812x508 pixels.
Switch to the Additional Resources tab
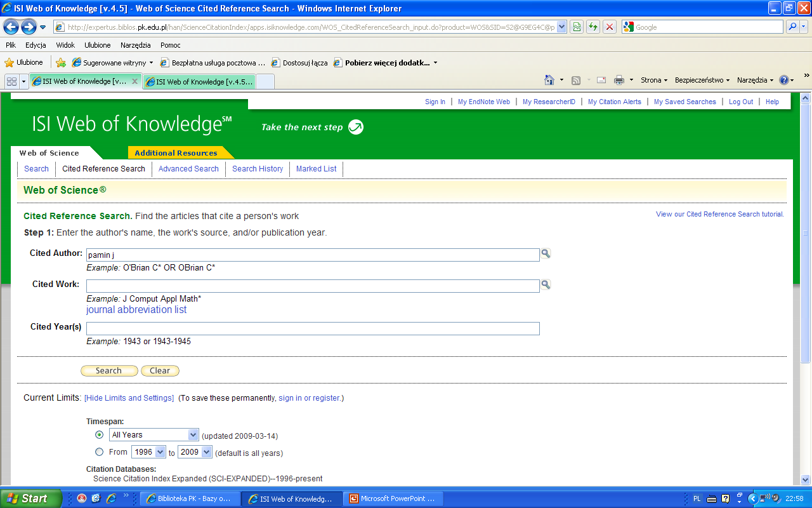tap(176, 153)
